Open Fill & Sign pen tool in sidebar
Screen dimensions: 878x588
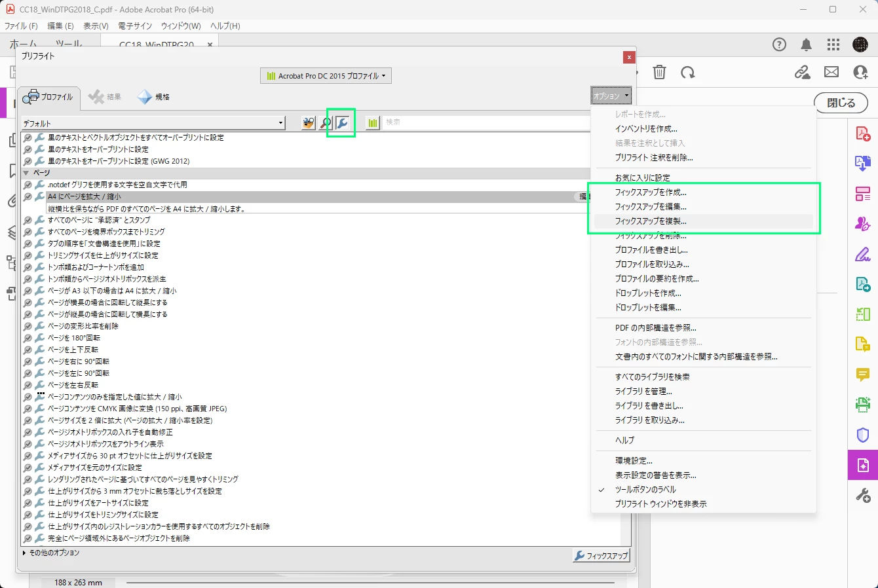[863, 254]
